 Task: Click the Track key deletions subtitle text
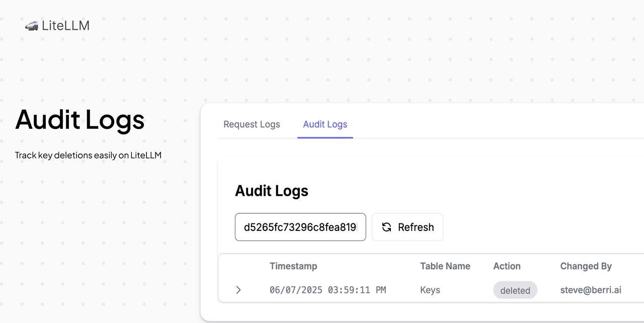click(x=88, y=155)
